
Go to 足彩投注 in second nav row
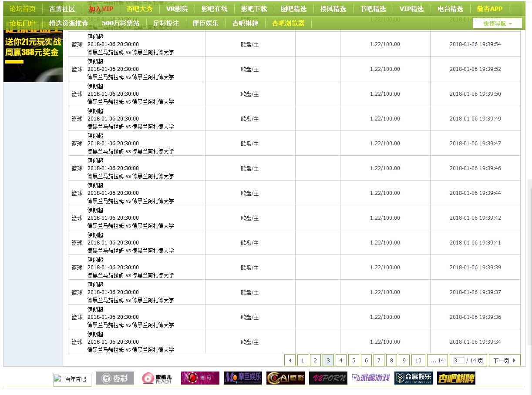pyautogui.click(x=166, y=23)
